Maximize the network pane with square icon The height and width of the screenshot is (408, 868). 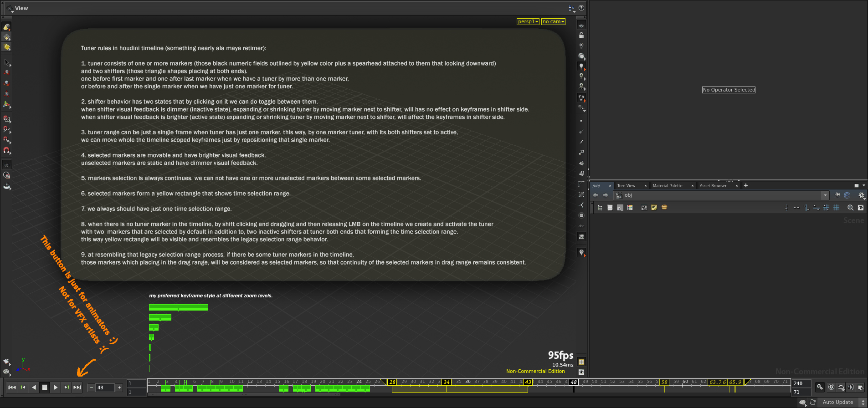point(857,186)
